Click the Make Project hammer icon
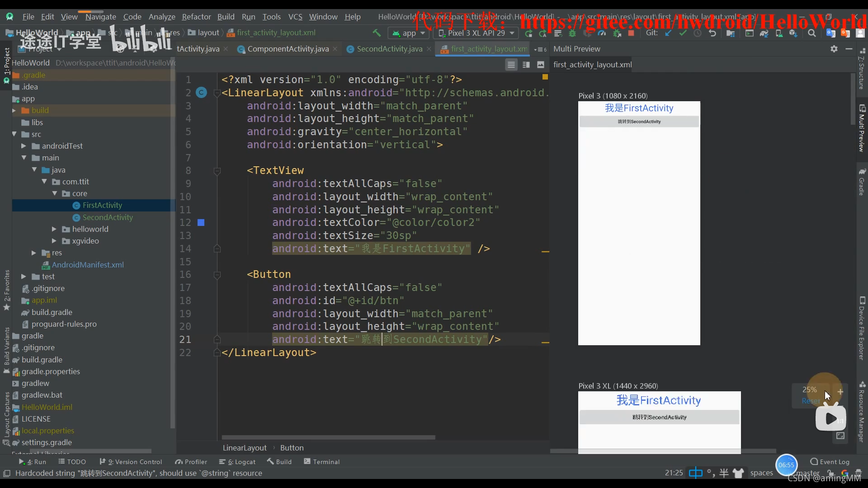Viewport: 868px width, 488px height. (x=376, y=33)
